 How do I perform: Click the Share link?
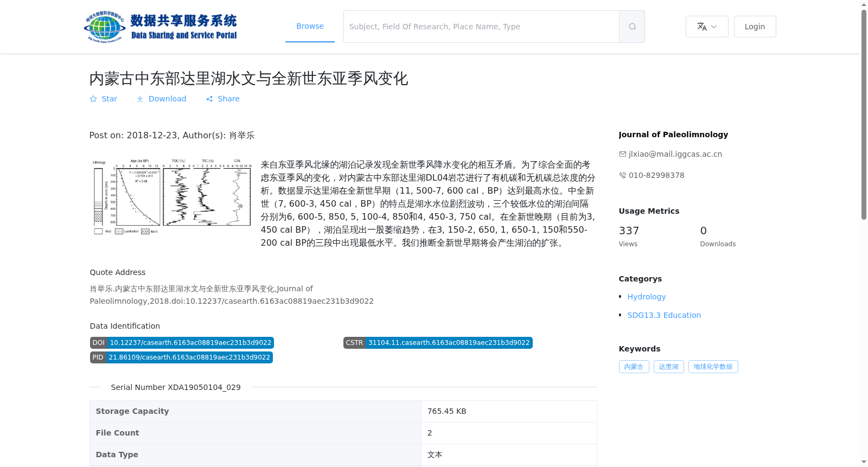click(223, 99)
